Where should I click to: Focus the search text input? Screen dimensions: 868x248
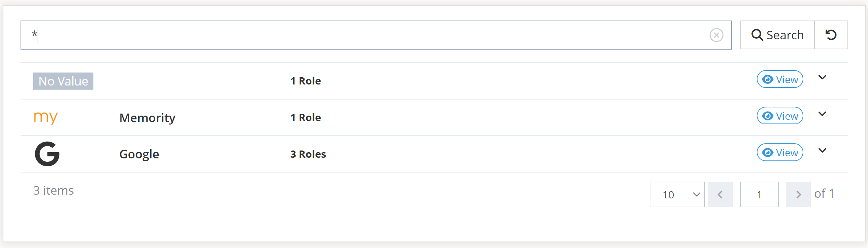(x=376, y=35)
